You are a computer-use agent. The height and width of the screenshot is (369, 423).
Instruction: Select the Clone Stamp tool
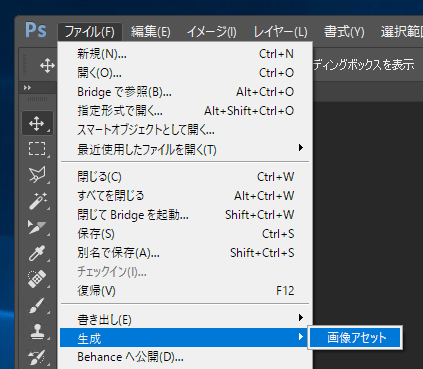pyautogui.click(x=37, y=331)
